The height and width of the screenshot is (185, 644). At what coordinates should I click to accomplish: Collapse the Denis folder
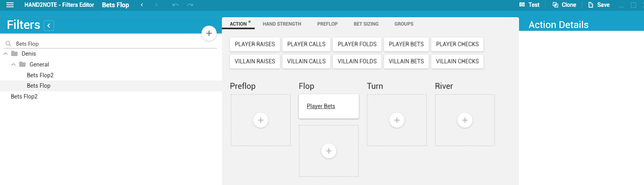(6, 54)
